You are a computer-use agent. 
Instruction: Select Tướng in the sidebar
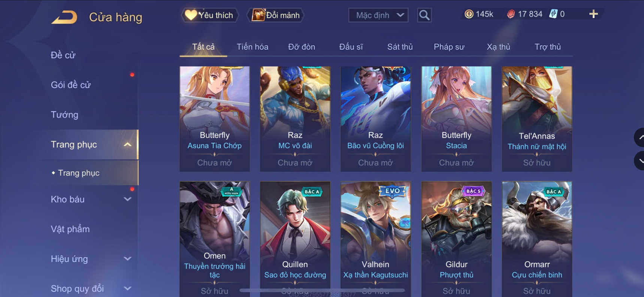pyautogui.click(x=64, y=115)
